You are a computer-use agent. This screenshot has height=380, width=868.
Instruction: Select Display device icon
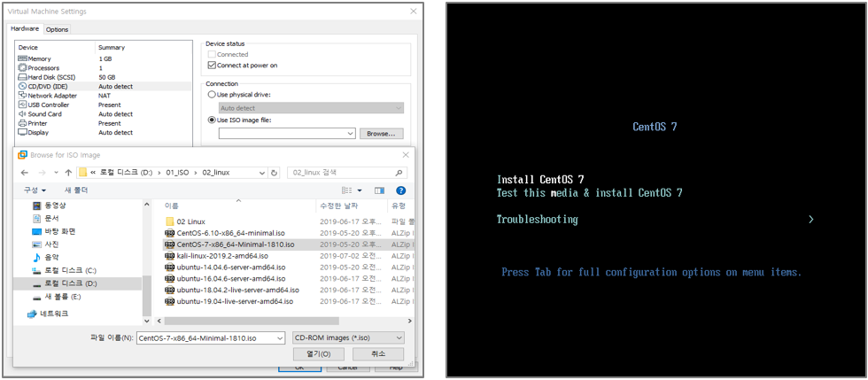(23, 132)
